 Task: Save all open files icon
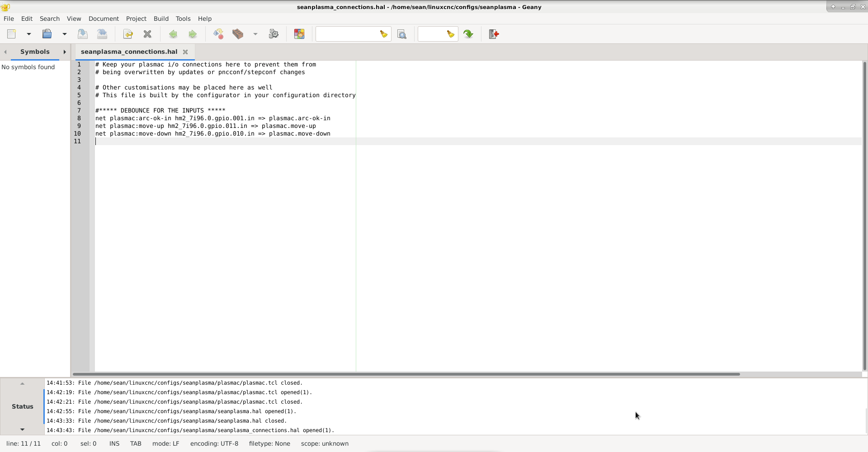pos(102,34)
